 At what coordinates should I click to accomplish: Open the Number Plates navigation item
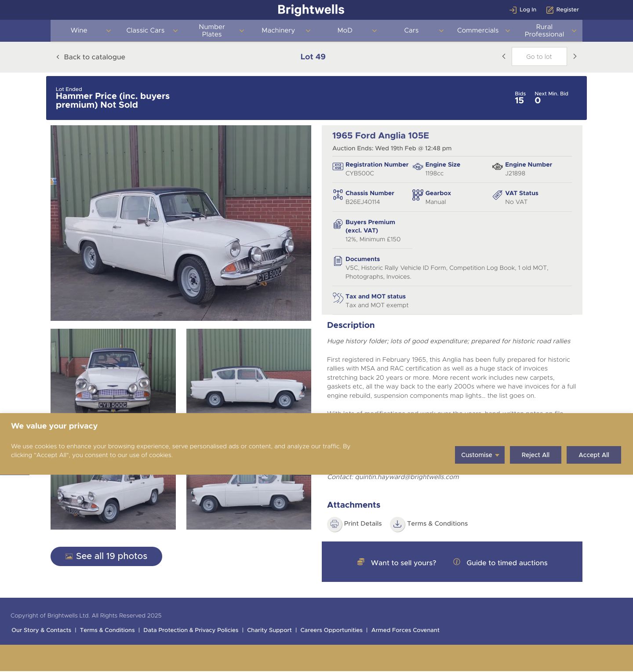(211, 30)
